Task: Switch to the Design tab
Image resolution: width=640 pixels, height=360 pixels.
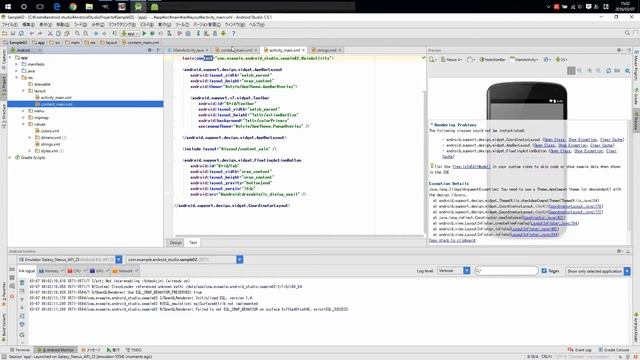Action: [176, 242]
